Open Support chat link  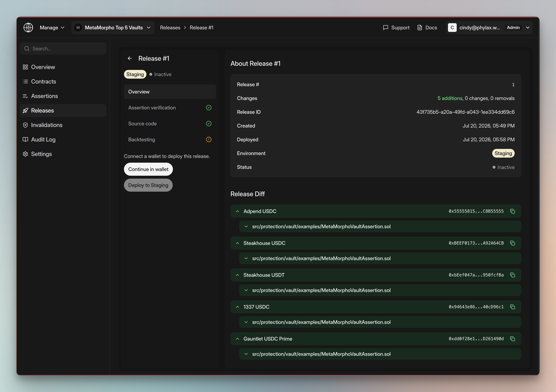click(396, 28)
